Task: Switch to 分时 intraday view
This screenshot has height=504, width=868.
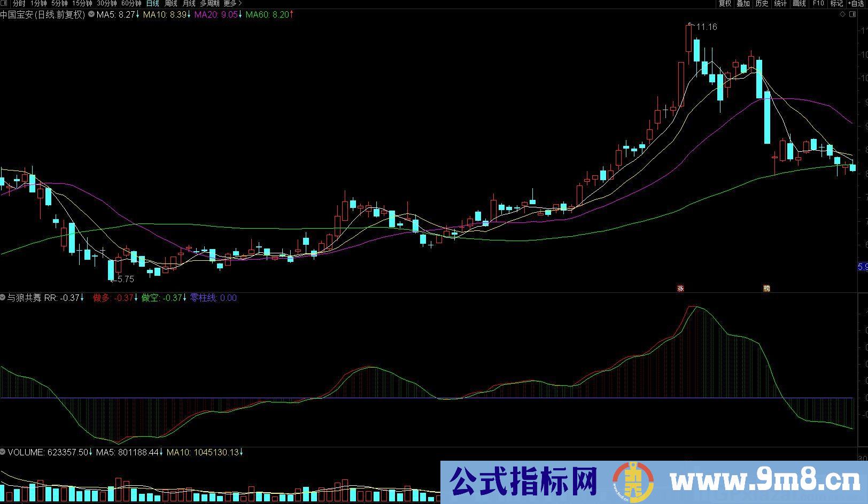Action: (x=19, y=4)
